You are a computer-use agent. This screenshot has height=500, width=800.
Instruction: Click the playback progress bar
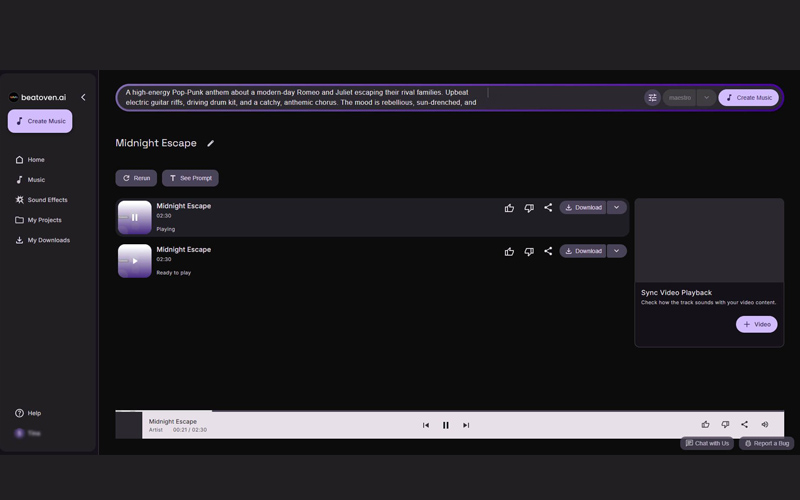click(449, 411)
